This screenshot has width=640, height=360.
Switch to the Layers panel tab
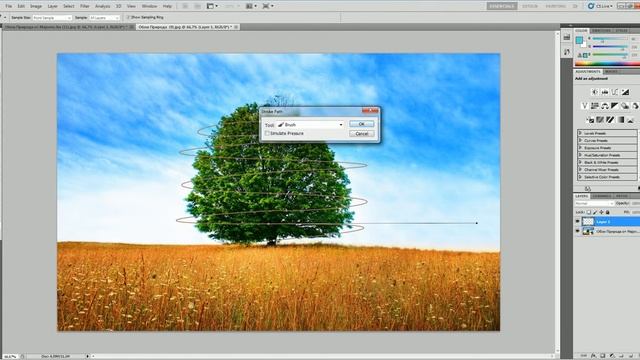(x=582, y=196)
